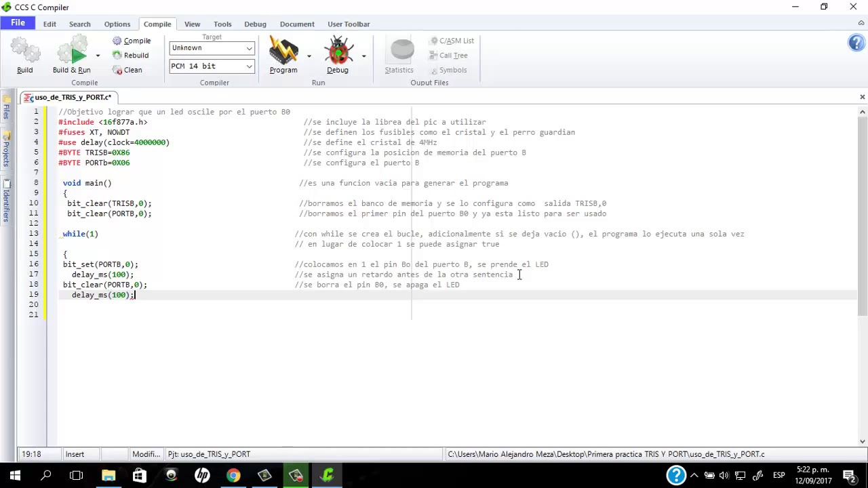Open Microsoft Store from taskbar
Screen dimensions: 868x488
click(139, 475)
